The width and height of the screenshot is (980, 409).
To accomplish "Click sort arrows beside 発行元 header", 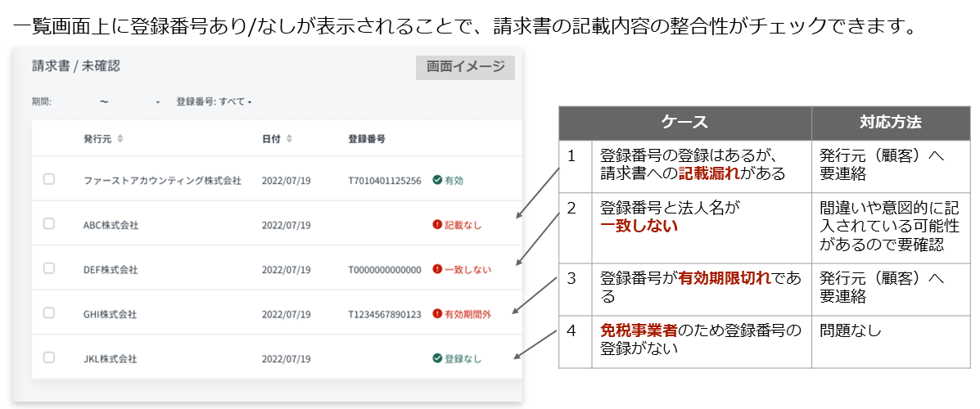I will tap(120, 139).
